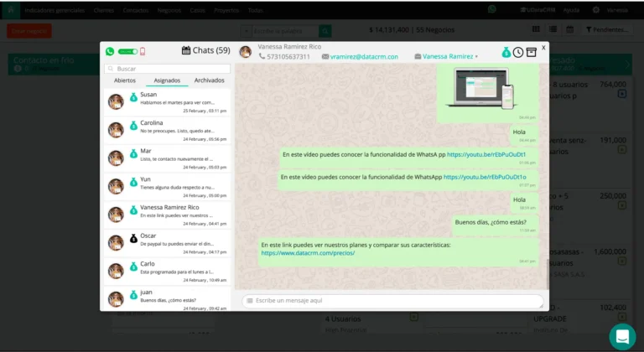Open the Casos menu
644x352 pixels.
tap(198, 10)
